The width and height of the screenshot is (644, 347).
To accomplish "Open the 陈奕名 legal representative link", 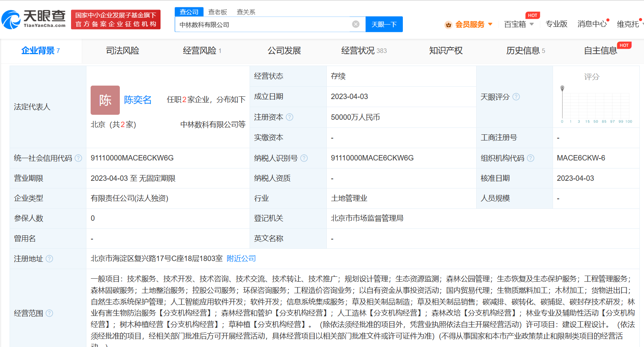I will tap(138, 100).
